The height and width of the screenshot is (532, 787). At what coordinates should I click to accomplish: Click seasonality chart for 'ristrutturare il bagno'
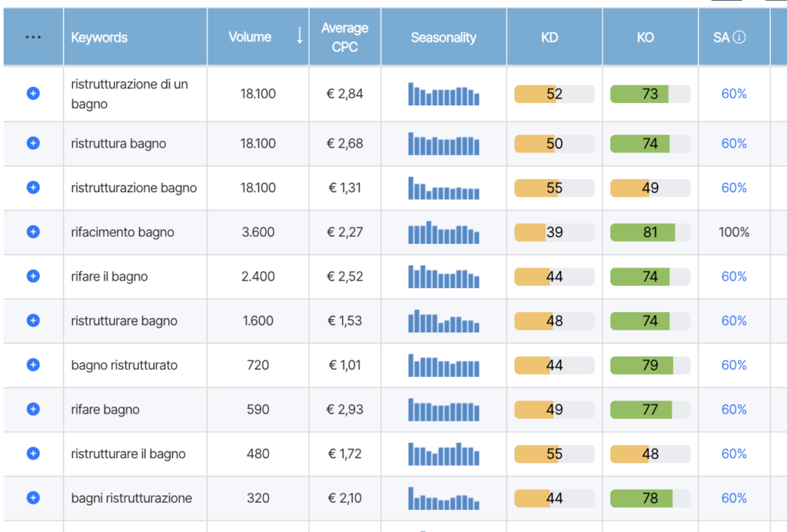point(443,454)
